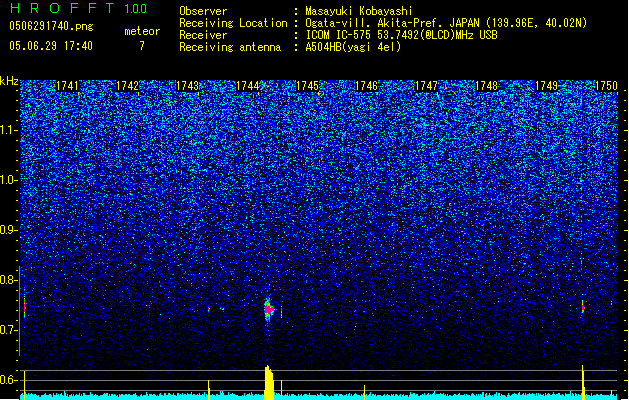This screenshot has height=400, width=629.
Task: Click the 1748 time marker
Action: tap(486, 86)
